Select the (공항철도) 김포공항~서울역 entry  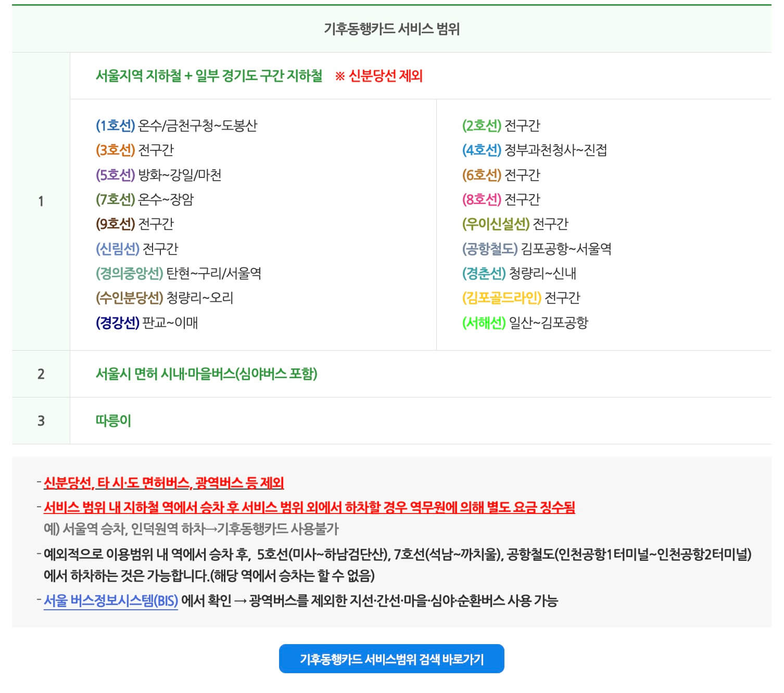pyautogui.click(x=537, y=249)
